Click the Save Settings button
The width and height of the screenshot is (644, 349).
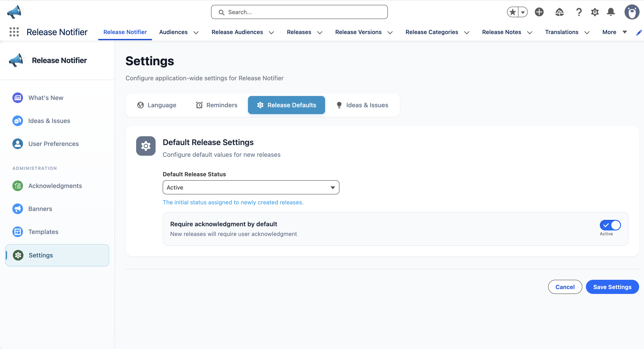pyautogui.click(x=612, y=287)
